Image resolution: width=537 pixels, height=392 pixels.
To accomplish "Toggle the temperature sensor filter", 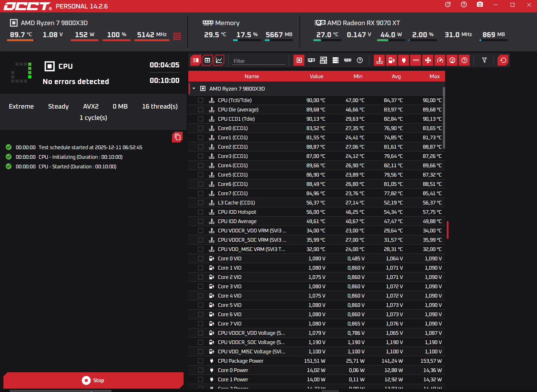I will tap(379, 60).
